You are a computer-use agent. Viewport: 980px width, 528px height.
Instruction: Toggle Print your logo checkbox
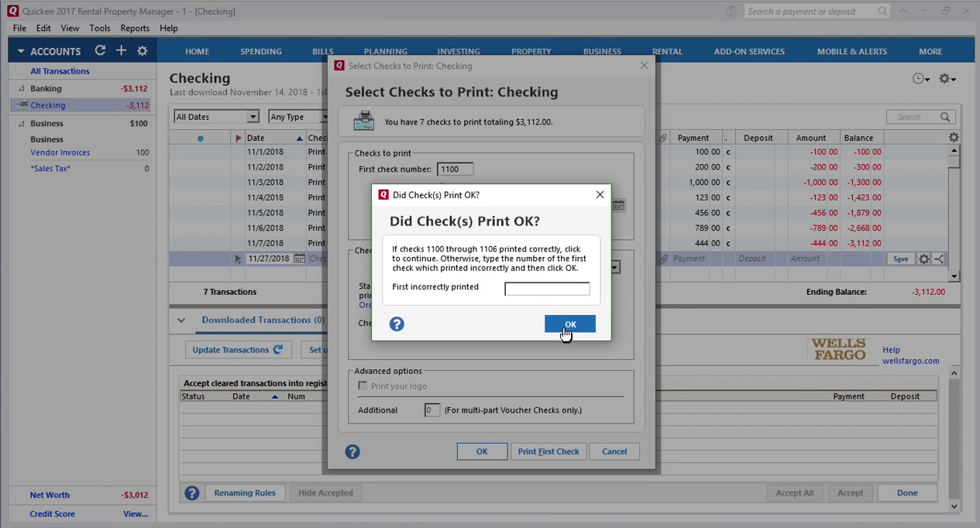point(363,386)
